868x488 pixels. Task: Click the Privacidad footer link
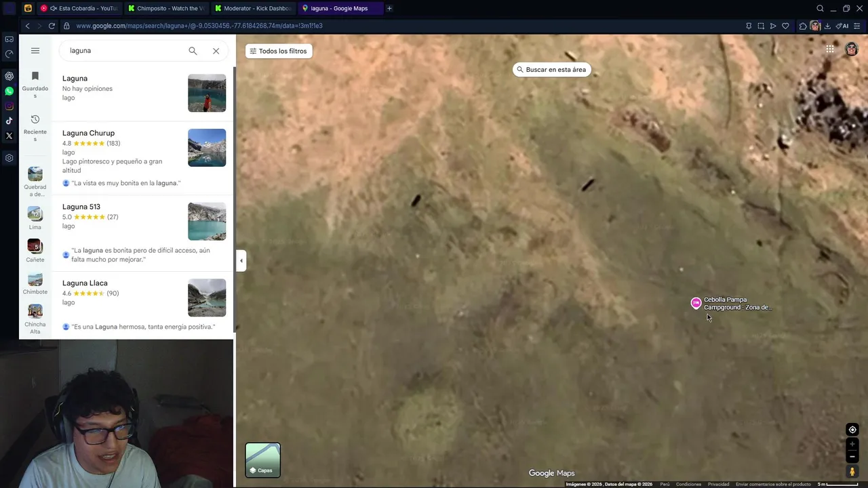[718, 484]
